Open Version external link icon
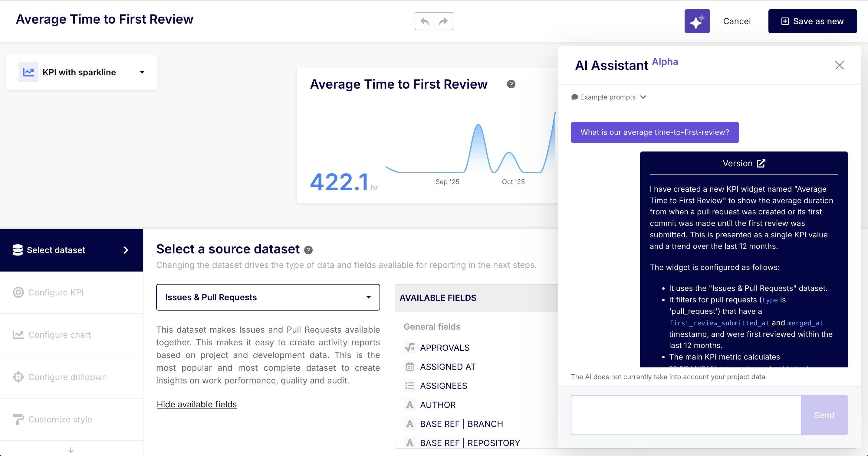Image resolution: width=868 pixels, height=456 pixels. pos(761,163)
